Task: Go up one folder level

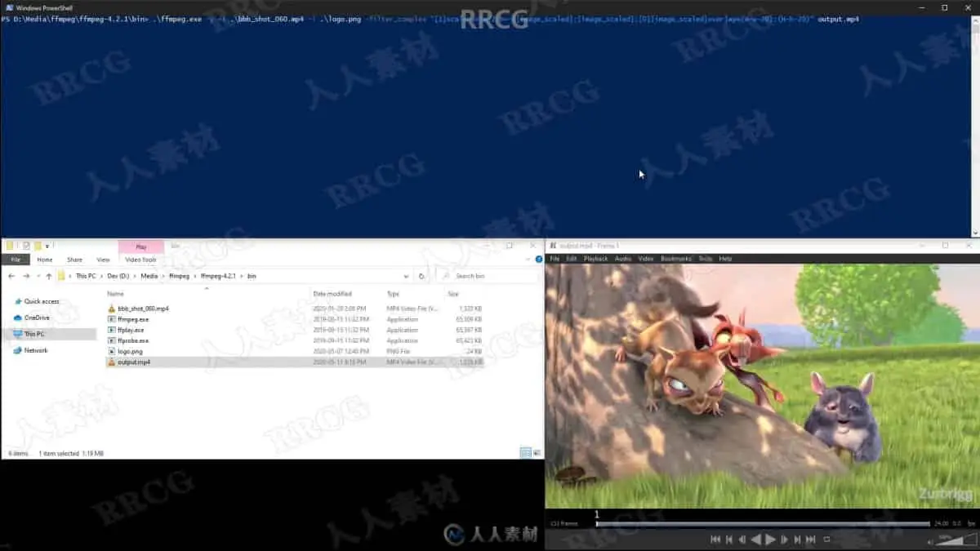Action: pos(48,276)
